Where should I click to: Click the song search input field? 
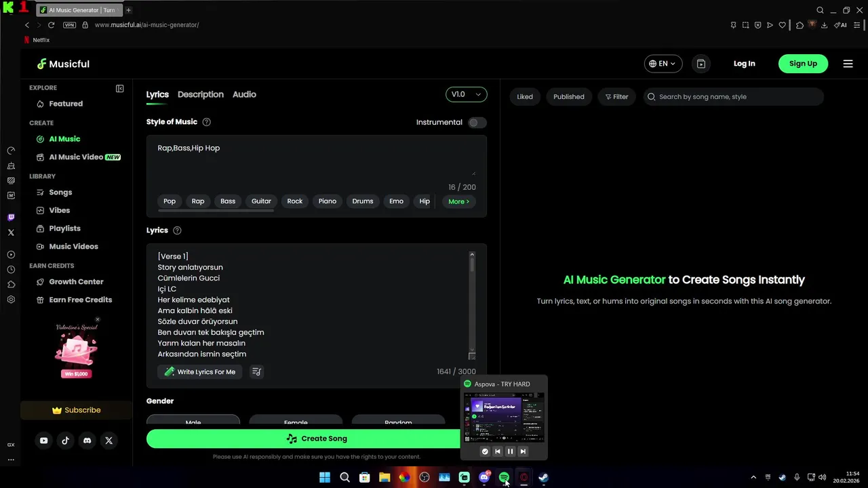click(x=734, y=97)
